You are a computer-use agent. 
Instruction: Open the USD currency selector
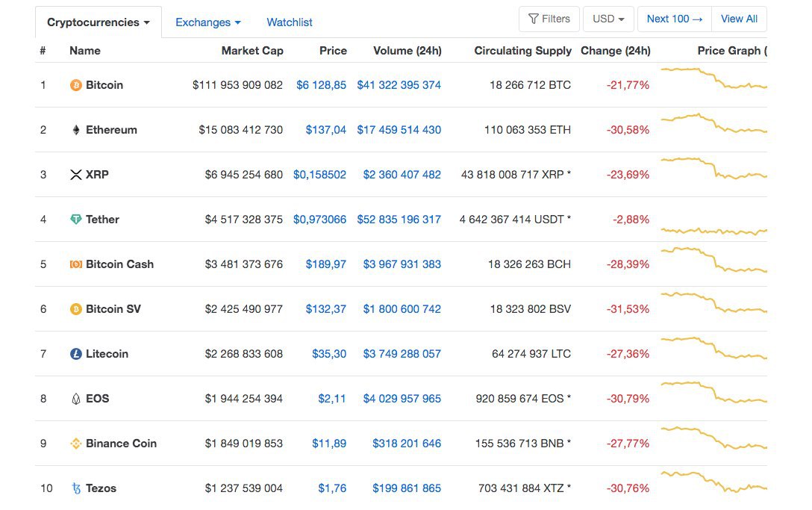pos(608,19)
